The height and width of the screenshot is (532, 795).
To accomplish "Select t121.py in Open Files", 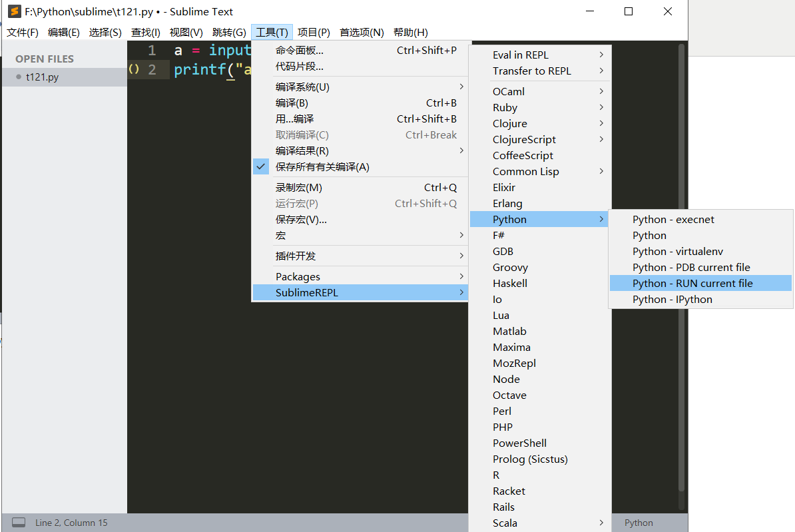I will (65, 77).
